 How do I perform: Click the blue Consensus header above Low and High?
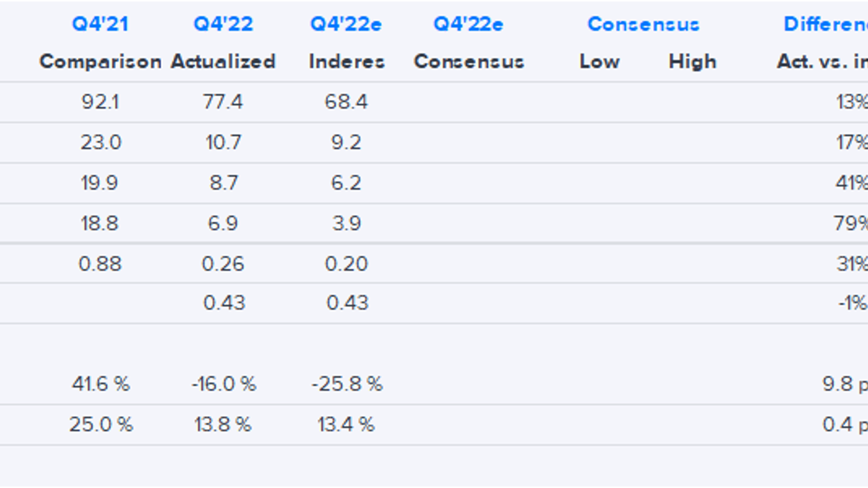point(644,24)
